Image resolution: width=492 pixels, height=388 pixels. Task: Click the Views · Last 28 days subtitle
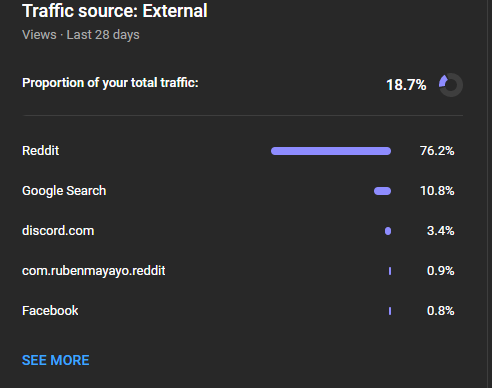(x=81, y=35)
